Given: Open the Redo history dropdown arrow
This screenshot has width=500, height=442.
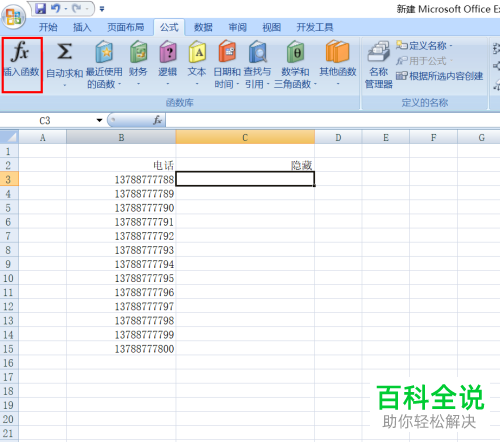Looking at the screenshot, I should (87, 9).
